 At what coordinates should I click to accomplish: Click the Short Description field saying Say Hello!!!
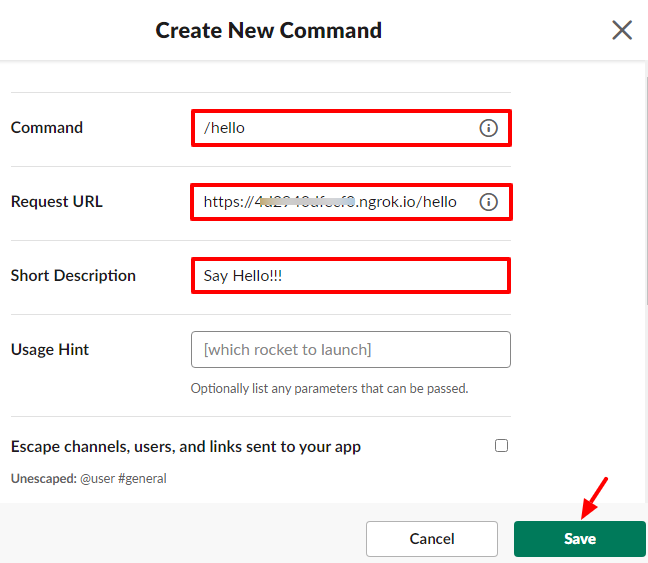[x=351, y=275]
